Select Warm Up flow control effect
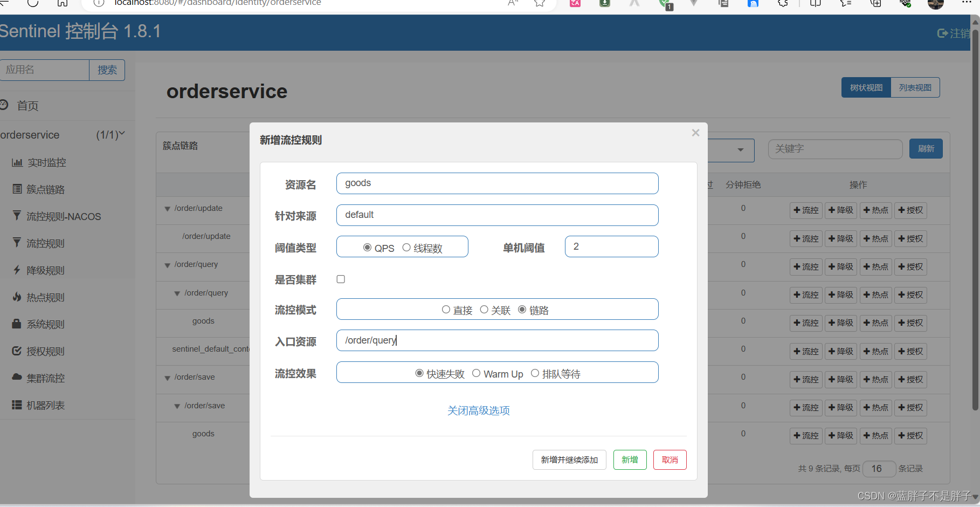Image resolution: width=980 pixels, height=507 pixels. tap(476, 373)
